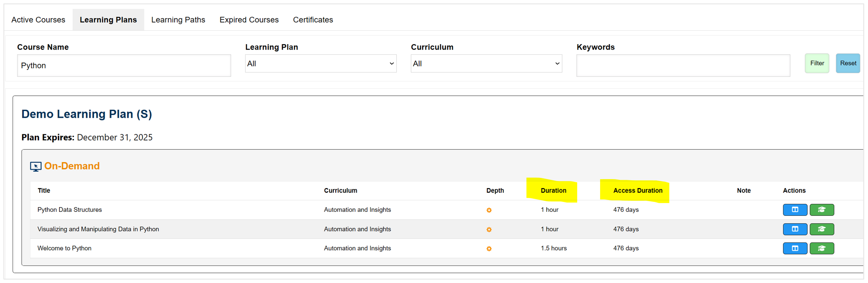868x283 pixels.
Task: Open the Curriculum dropdown
Action: [x=486, y=63]
